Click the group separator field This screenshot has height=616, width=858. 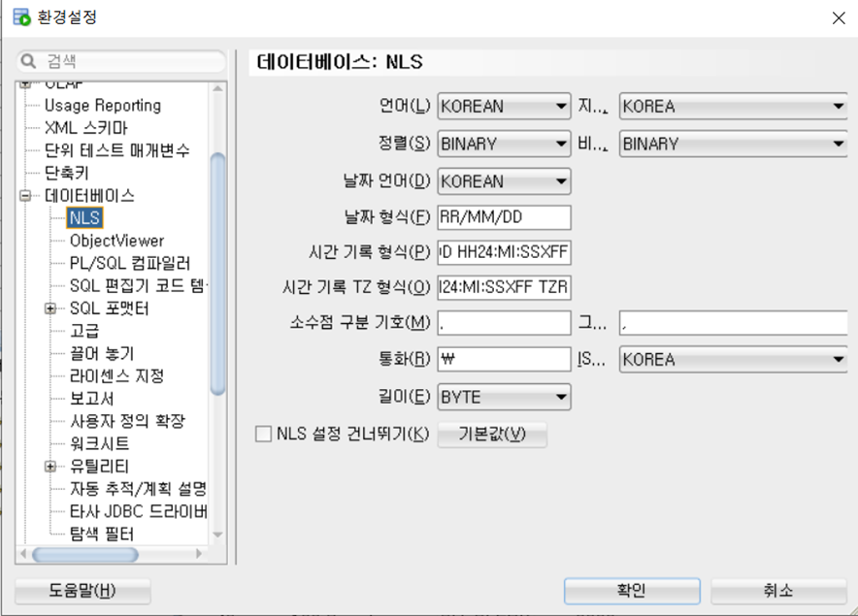pyautogui.click(x=733, y=323)
